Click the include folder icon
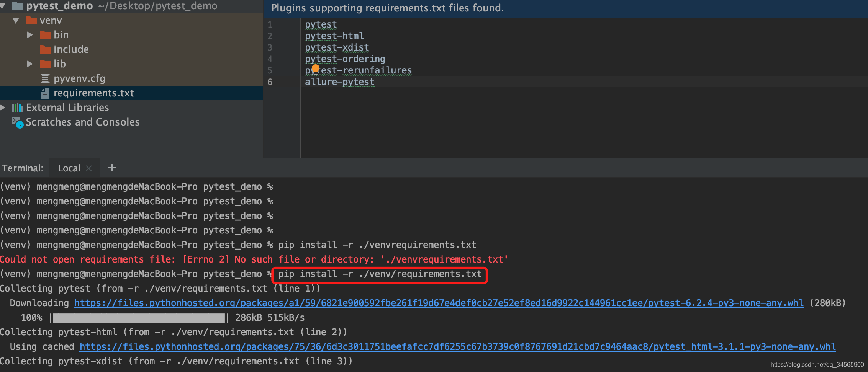Image resolution: width=868 pixels, height=372 pixels. 45,49
